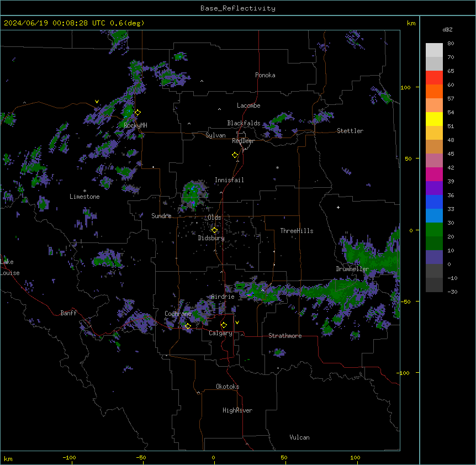
Task: Click the HighRiver label
Action: coord(237,410)
